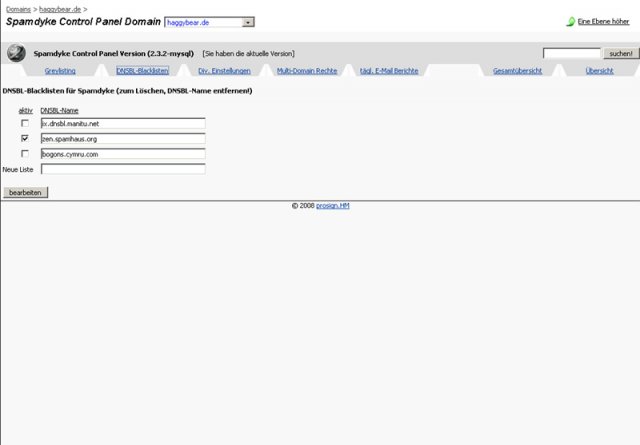Image resolution: width=640 pixels, height=445 pixels.
Task: Click the zen.spamhaus.org text field
Action: coord(123,139)
